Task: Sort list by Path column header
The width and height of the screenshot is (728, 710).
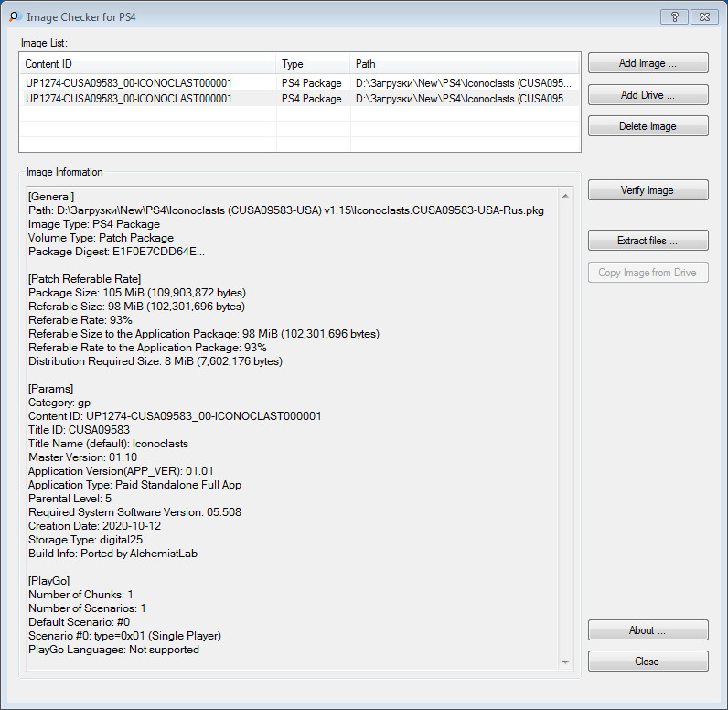Action: 465,64
